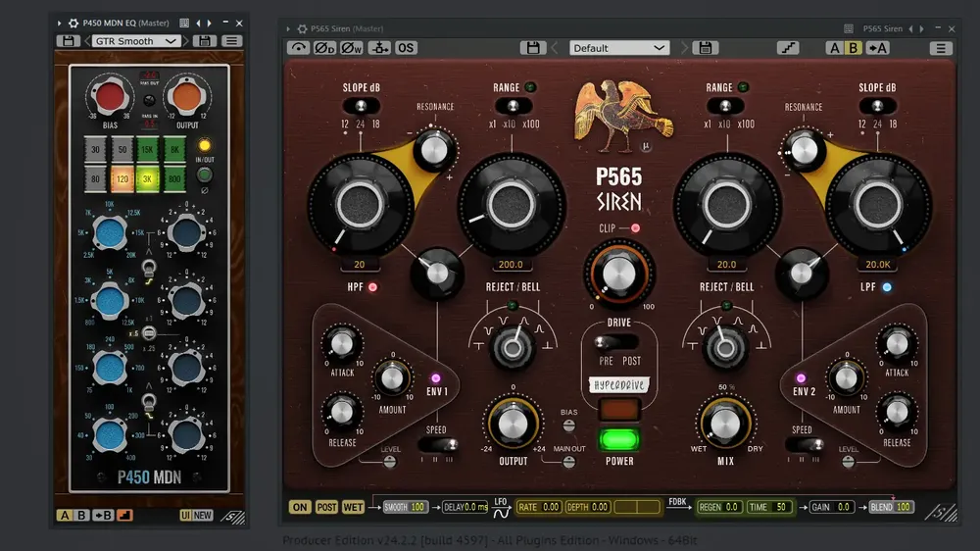Open the hamburger menu in P450 MDN EQ
980x551 pixels.
pyautogui.click(x=231, y=41)
